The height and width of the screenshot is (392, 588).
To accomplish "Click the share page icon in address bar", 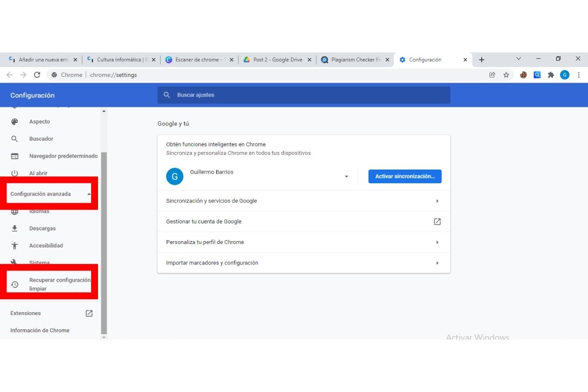I will pos(492,75).
